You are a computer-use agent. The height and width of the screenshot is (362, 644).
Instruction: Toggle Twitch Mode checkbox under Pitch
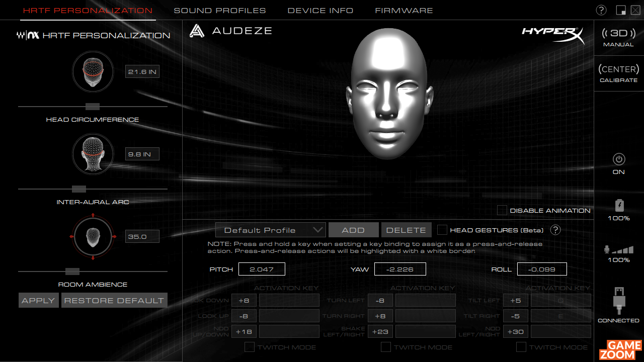pyautogui.click(x=249, y=347)
